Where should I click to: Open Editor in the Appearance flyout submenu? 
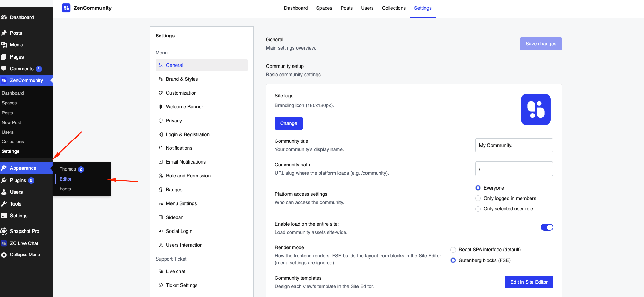[65, 179]
